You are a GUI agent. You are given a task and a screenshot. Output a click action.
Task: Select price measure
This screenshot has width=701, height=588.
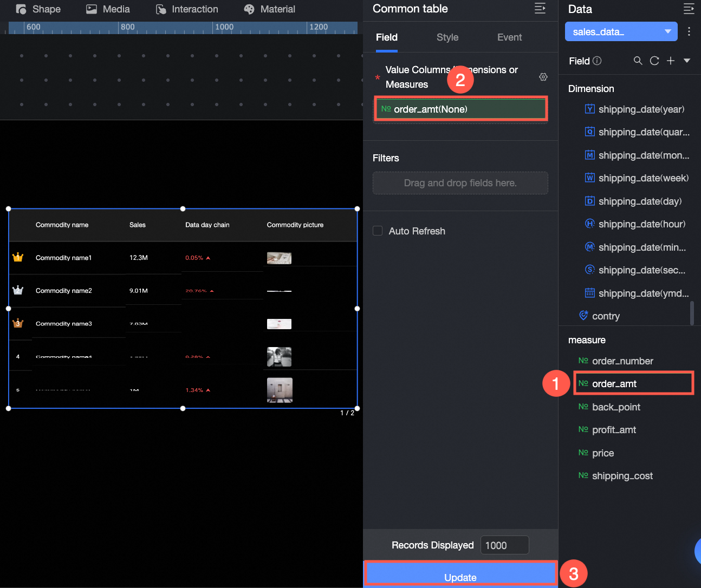(596, 453)
